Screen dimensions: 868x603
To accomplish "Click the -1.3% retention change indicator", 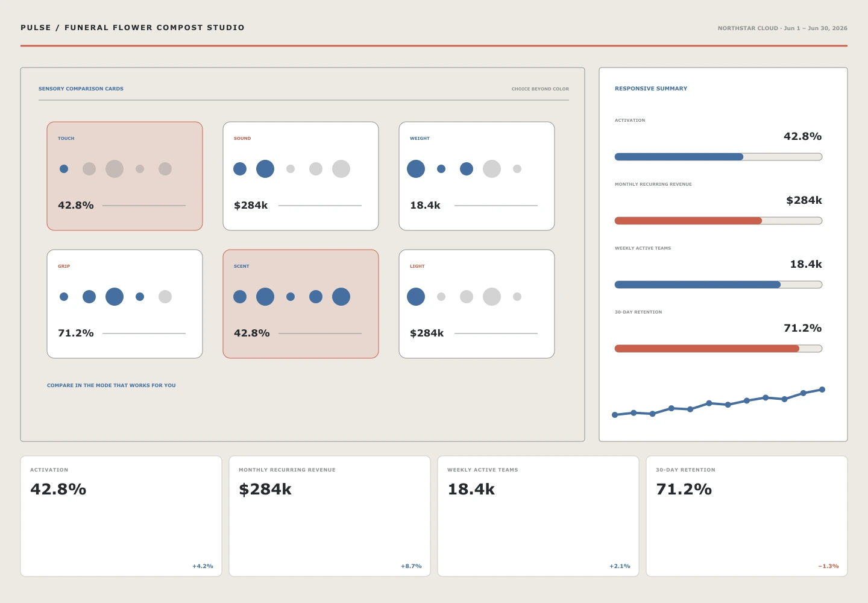I will [x=828, y=566].
